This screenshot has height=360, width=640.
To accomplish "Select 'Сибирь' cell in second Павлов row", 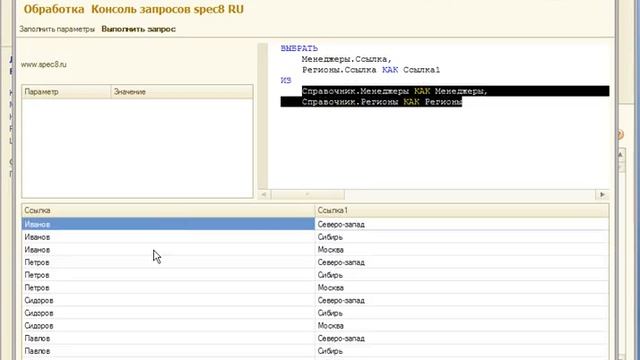I will click(462, 351).
